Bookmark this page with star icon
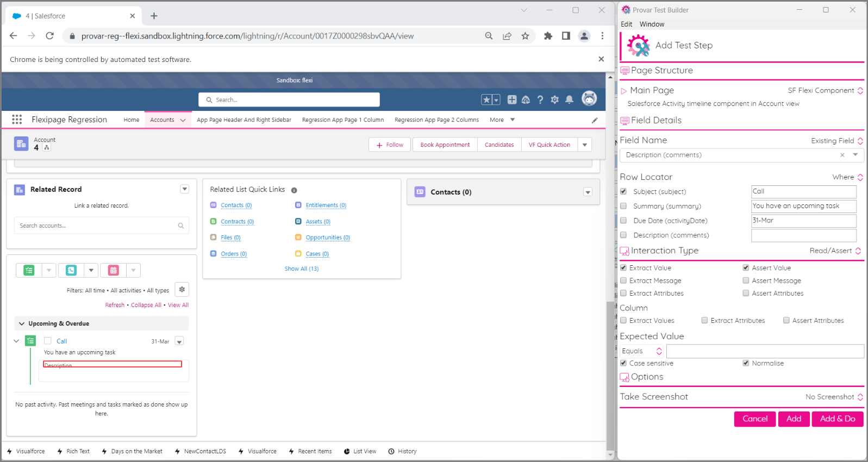The width and height of the screenshot is (868, 462). point(525,36)
